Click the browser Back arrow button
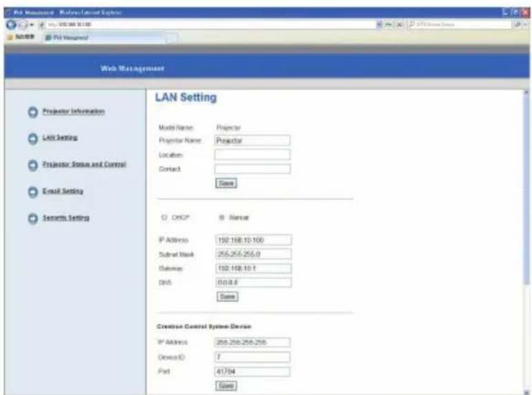Screen dimensions: 532x395 pos(11,25)
